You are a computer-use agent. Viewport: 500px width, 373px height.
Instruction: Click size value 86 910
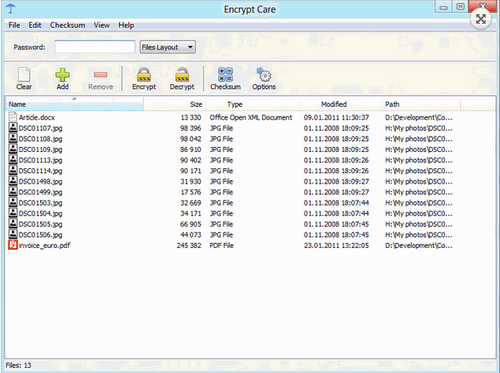click(x=191, y=149)
